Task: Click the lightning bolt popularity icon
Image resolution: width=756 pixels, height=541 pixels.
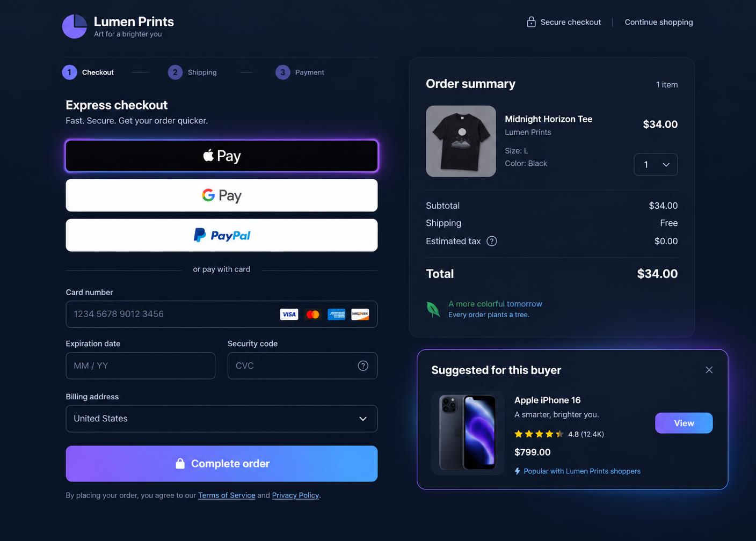Action: pyautogui.click(x=518, y=471)
